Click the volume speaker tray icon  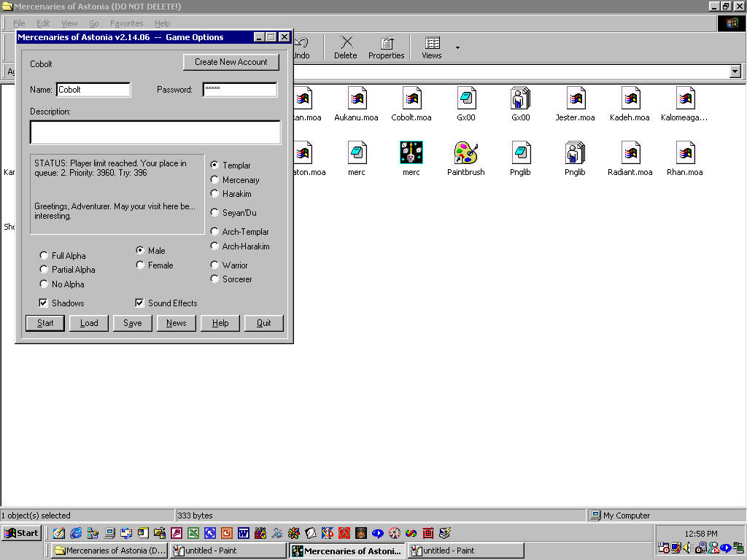[x=687, y=548]
